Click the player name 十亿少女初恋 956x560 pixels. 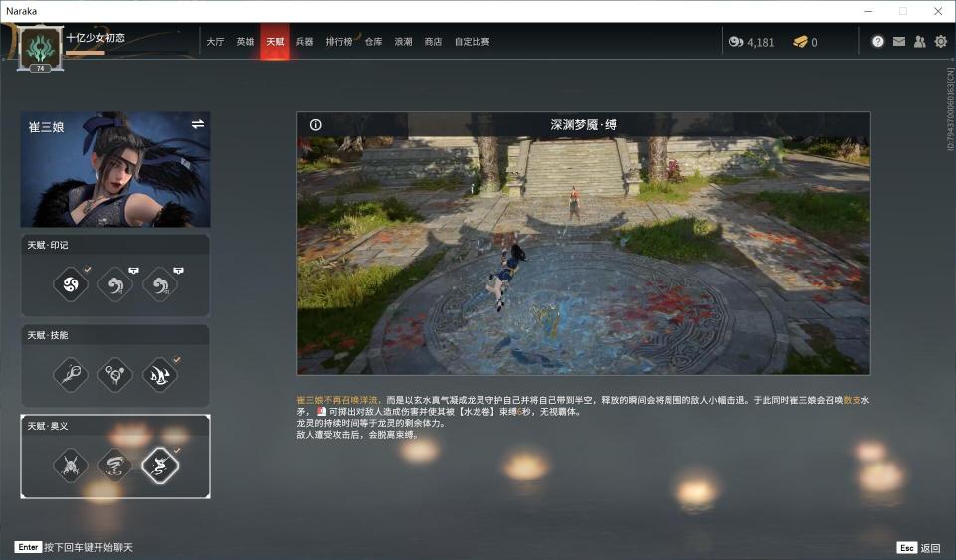tap(96, 37)
